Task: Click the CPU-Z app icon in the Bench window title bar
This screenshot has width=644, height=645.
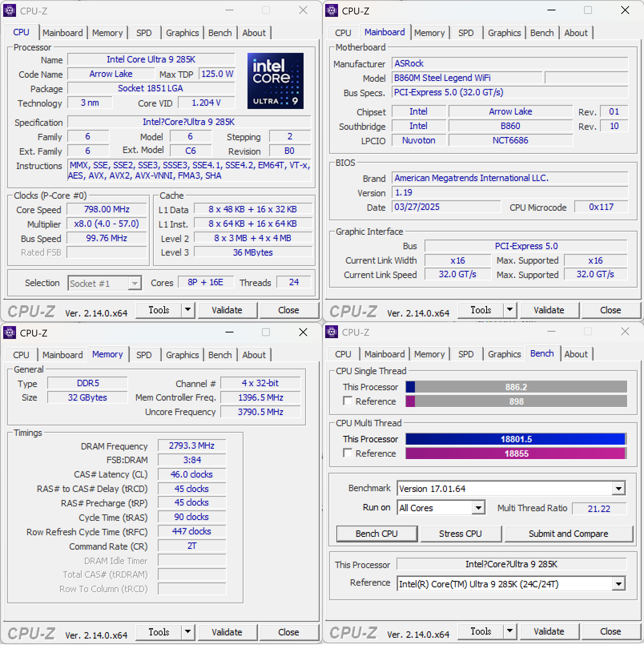Action: pos(332,332)
